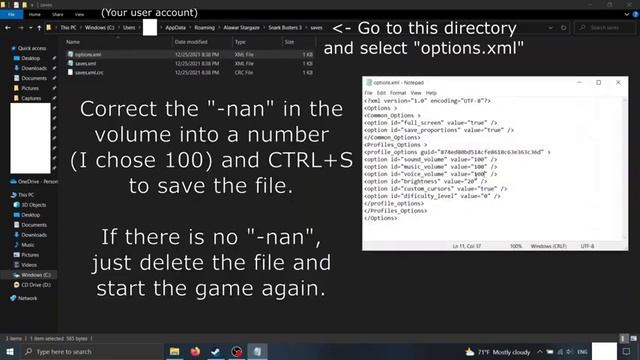Expand the ribbon with the chevron
This screenshot has height=360, width=640.
click(627, 14)
